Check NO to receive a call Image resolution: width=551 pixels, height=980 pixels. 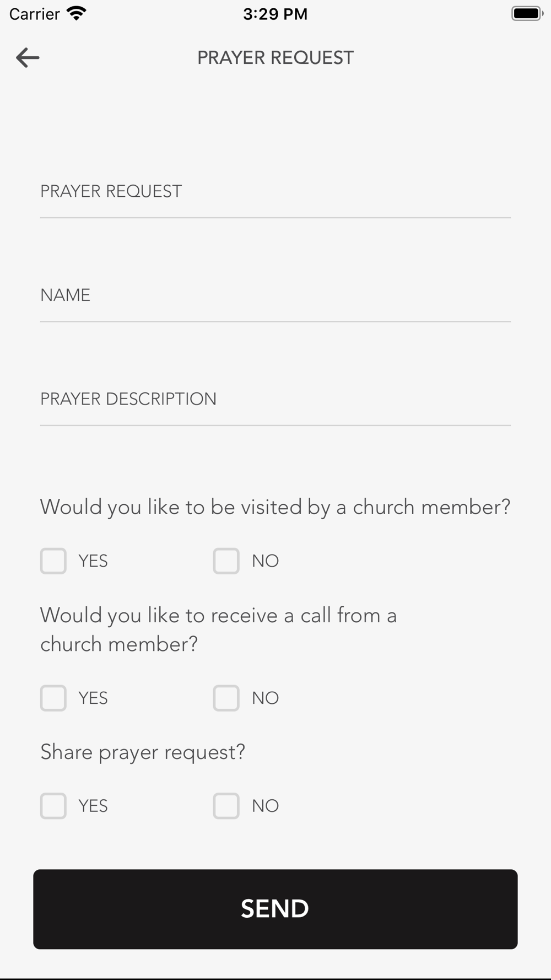tap(226, 698)
